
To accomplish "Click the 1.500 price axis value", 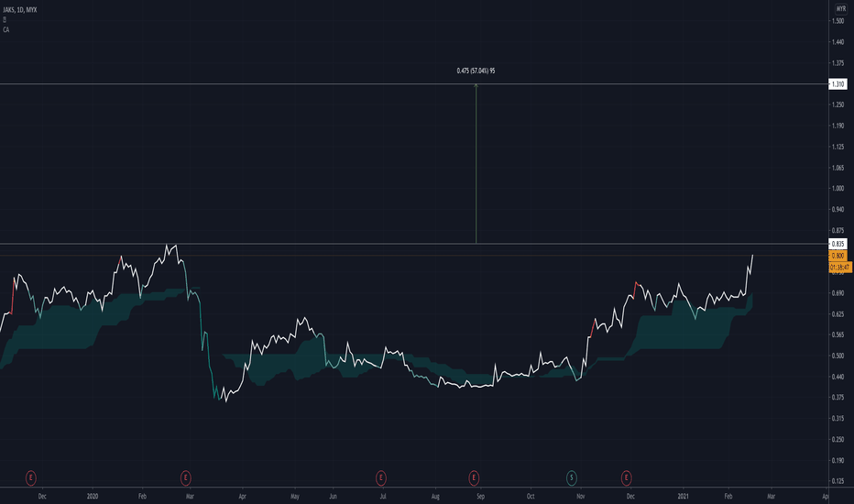I will pos(838,21).
